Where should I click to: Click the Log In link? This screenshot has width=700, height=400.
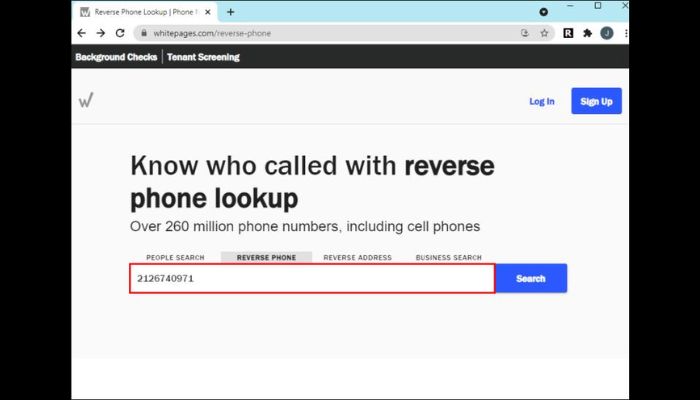(542, 101)
